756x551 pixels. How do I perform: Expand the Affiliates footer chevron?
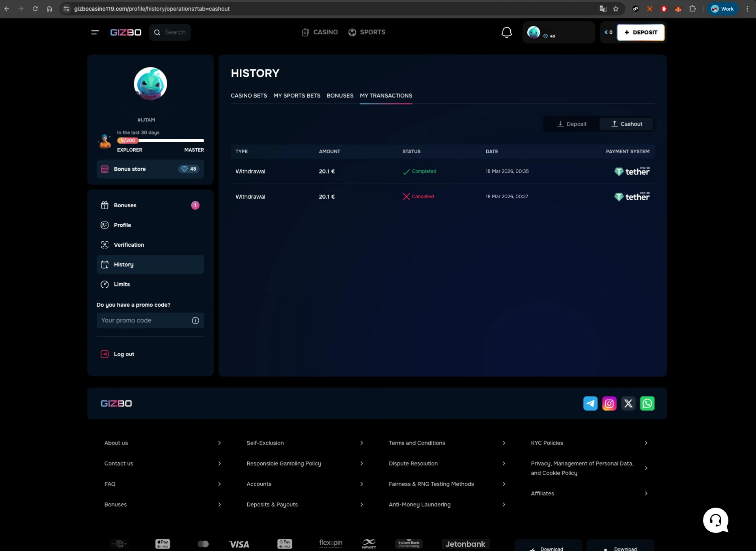click(x=646, y=493)
